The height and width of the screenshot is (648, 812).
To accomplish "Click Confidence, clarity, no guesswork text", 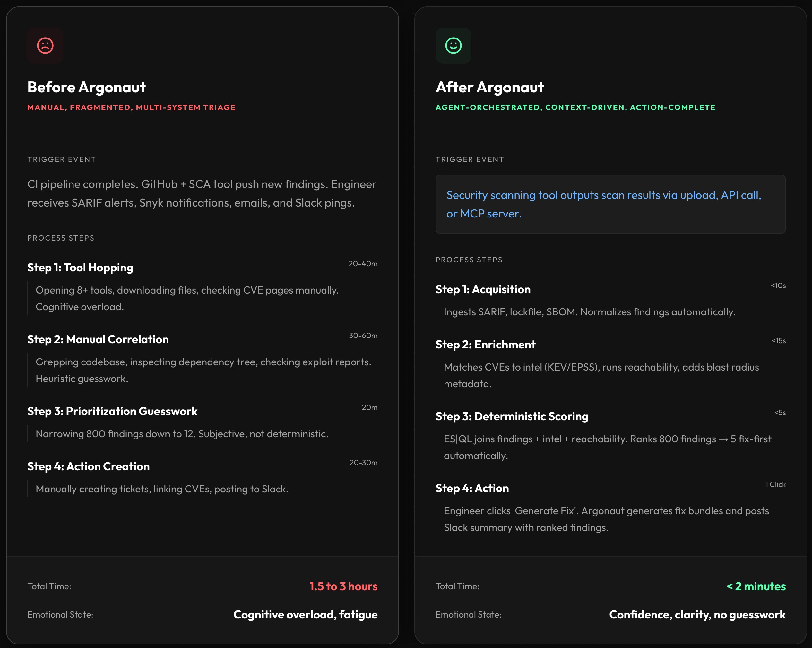I will coord(697,615).
